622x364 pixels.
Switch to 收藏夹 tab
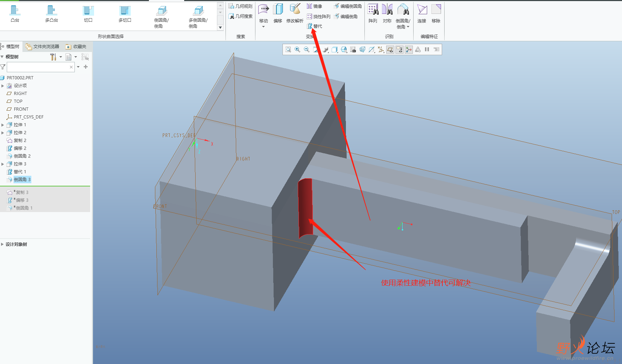[76, 46]
